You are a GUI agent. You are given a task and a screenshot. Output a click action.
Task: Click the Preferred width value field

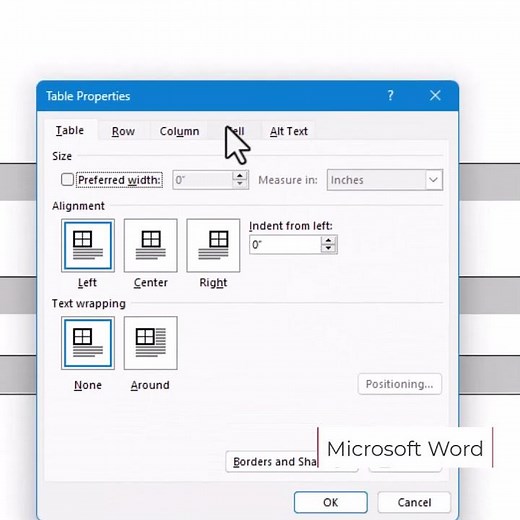tap(202, 180)
